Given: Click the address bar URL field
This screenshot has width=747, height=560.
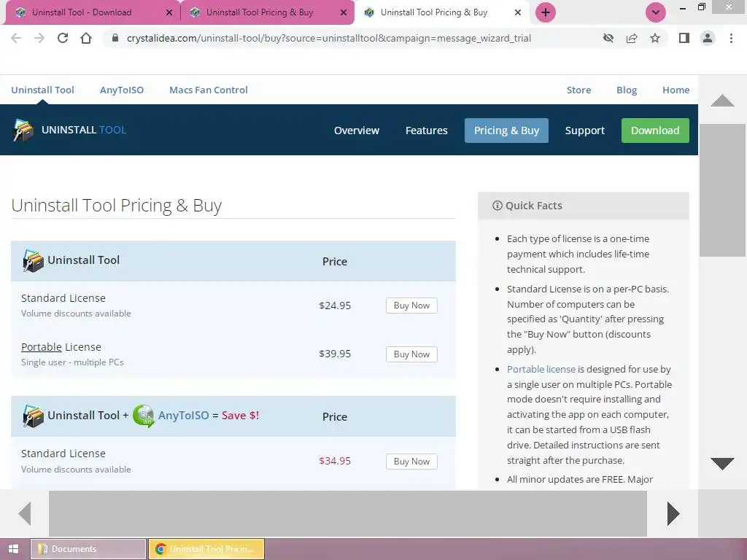Looking at the screenshot, I should 352,38.
